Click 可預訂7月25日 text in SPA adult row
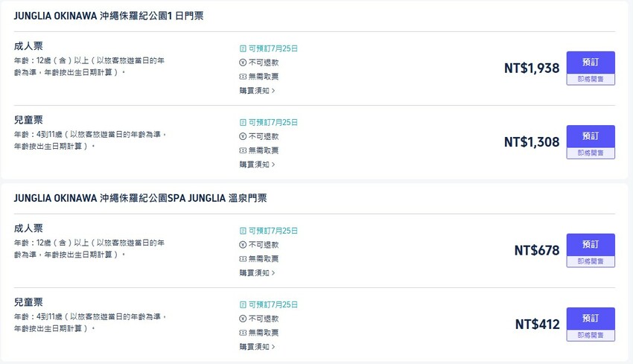633x364 pixels. tap(273, 231)
